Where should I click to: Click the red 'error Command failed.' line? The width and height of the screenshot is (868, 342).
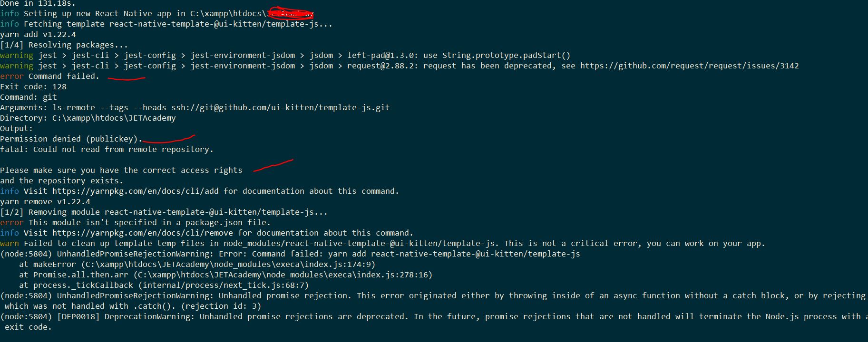50,76
